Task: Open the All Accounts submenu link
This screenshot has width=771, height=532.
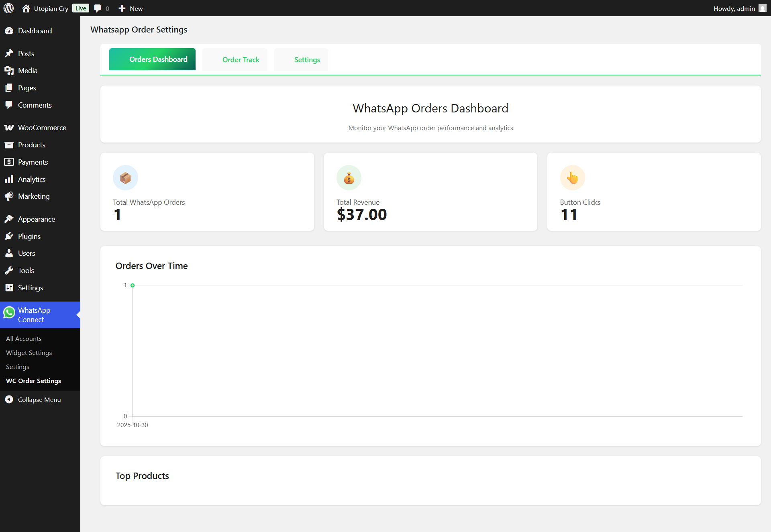Action: click(23, 338)
